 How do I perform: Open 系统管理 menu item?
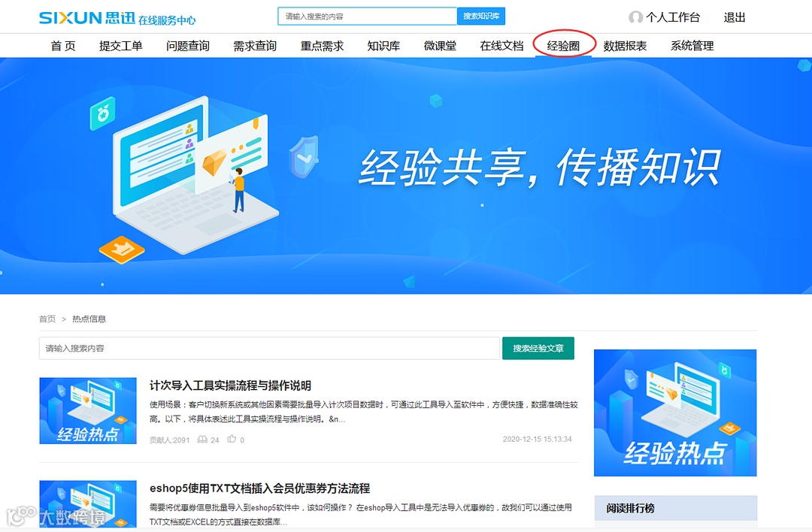692,46
